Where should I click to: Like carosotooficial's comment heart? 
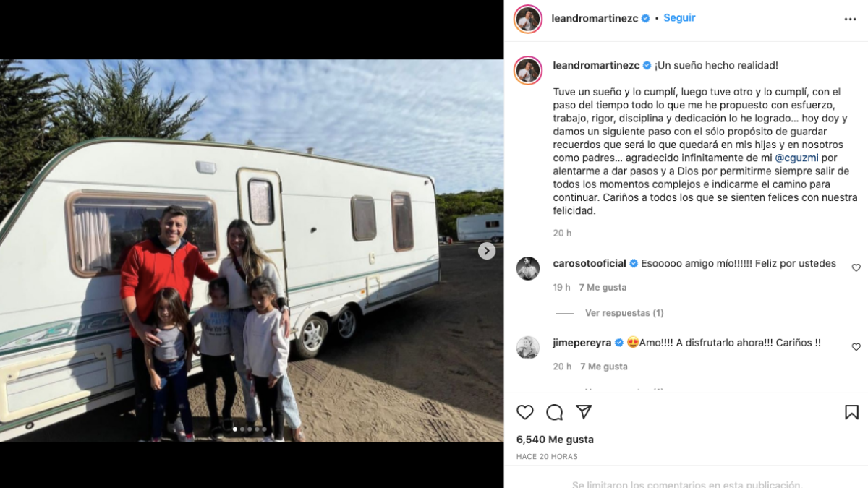coord(856,267)
